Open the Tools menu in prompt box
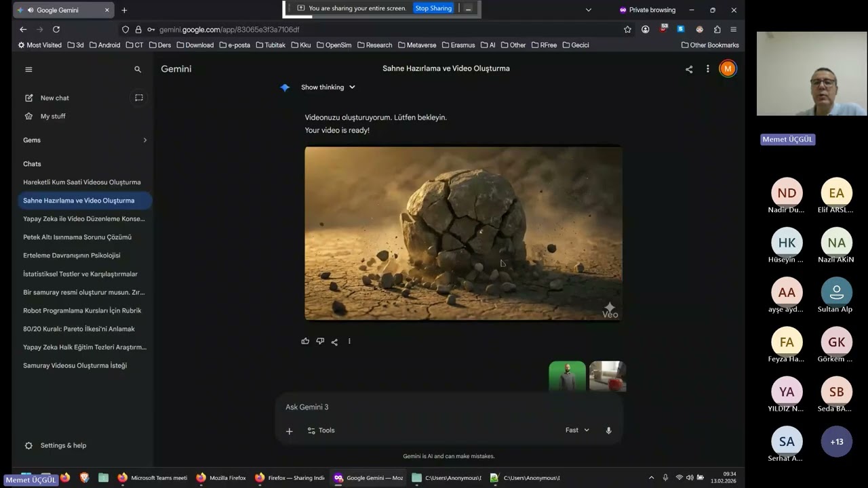Image resolution: width=868 pixels, height=488 pixels. tap(321, 430)
